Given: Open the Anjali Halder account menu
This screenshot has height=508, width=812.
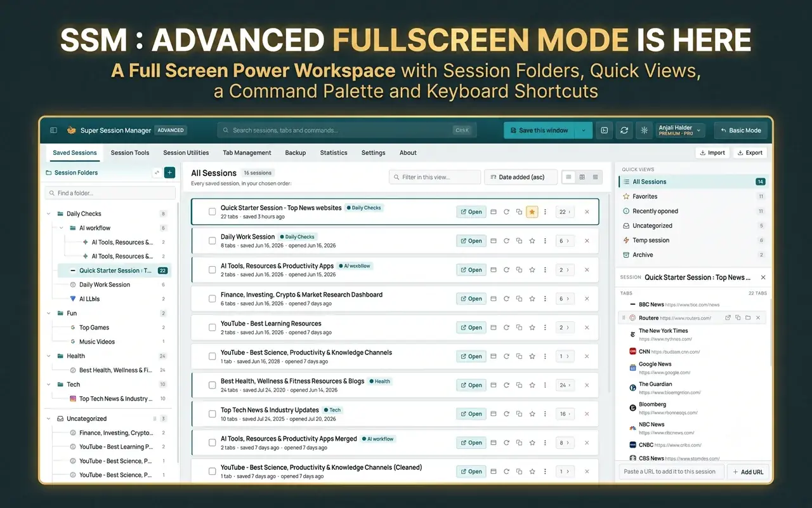Looking at the screenshot, I should click(680, 130).
